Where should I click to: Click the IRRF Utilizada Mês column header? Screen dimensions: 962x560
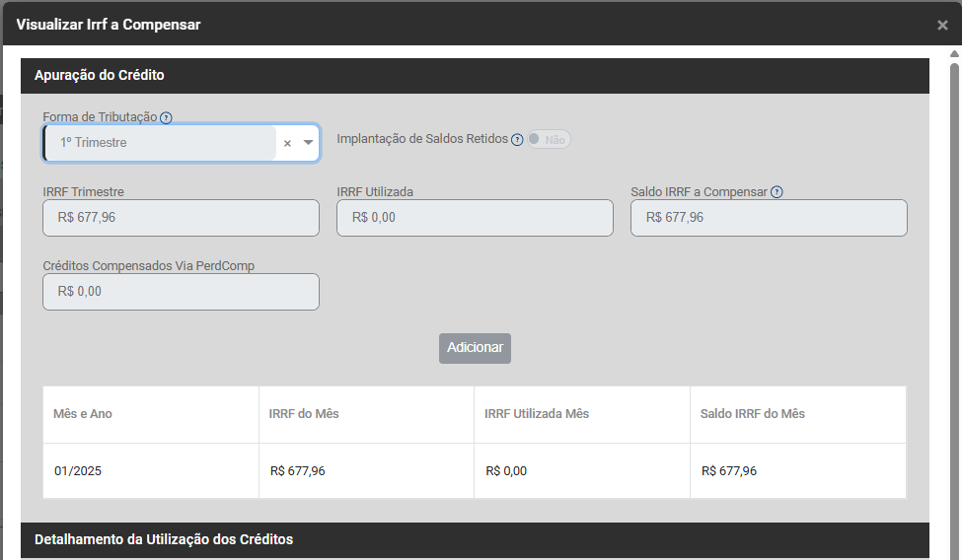537,414
